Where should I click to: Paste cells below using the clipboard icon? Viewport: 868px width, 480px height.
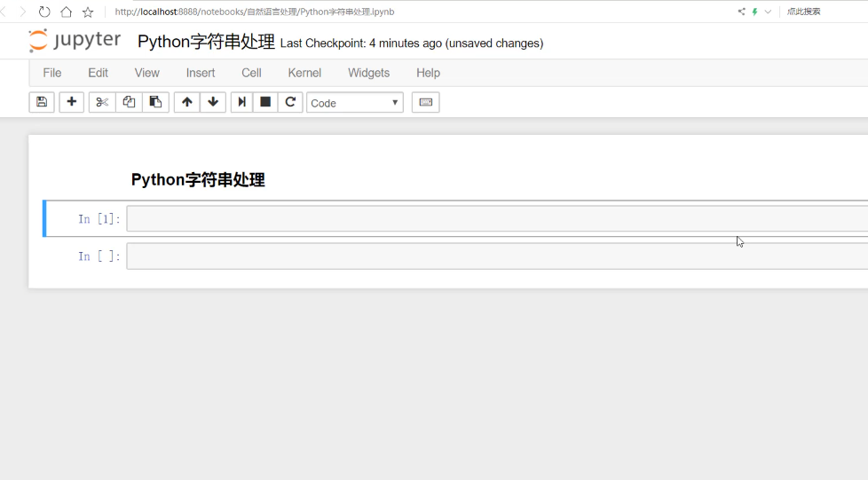tap(155, 102)
